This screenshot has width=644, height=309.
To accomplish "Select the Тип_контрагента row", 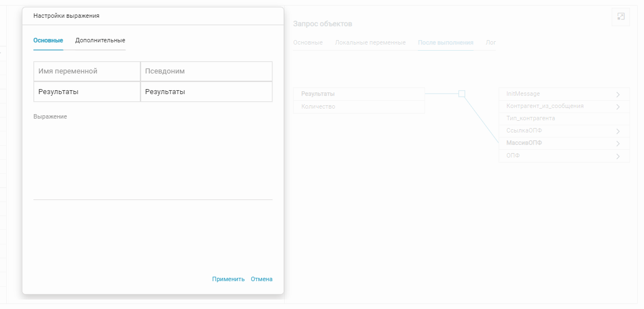I will (x=557, y=119).
